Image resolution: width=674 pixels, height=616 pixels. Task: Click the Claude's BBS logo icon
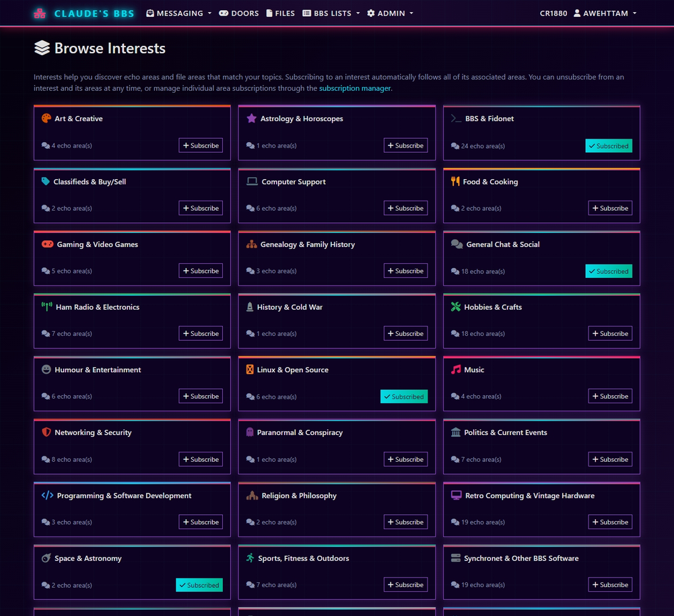(40, 13)
